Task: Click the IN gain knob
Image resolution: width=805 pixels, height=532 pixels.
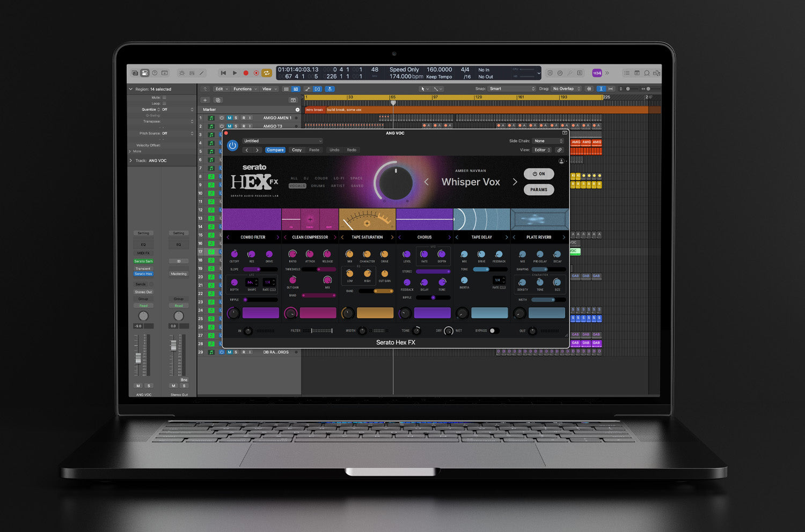Action: [x=248, y=331]
